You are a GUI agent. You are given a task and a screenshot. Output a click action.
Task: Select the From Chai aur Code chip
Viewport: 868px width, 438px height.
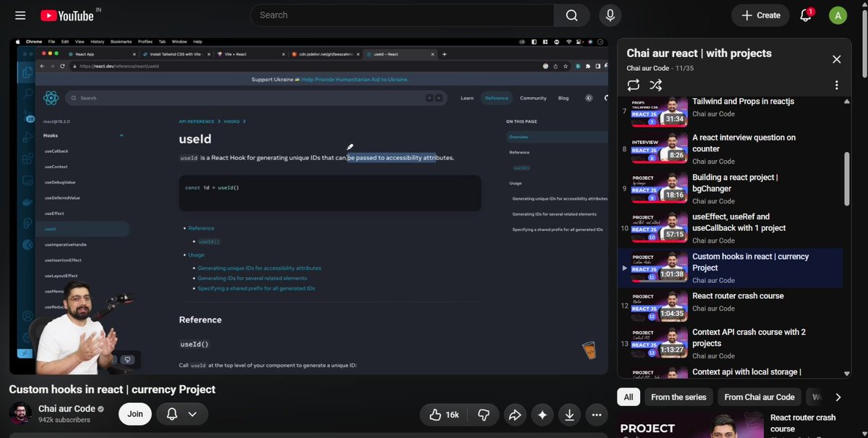point(759,397)
